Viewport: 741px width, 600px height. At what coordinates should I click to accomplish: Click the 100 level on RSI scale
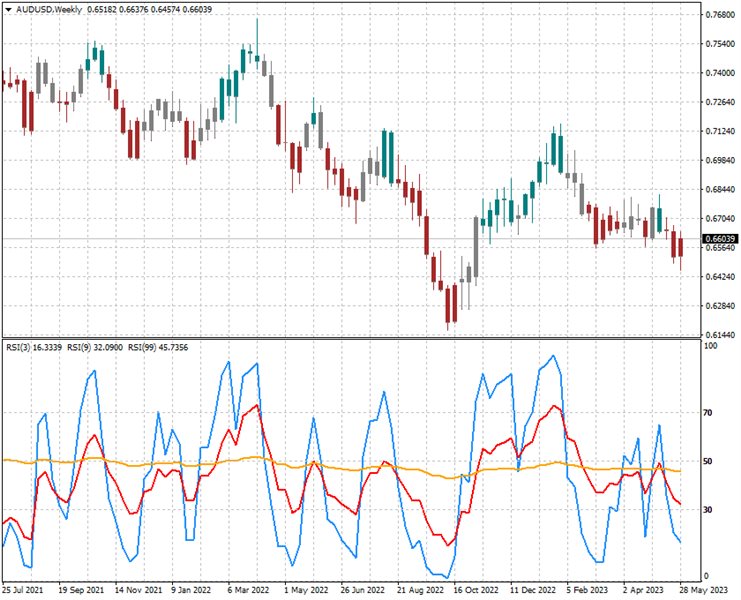711,346
